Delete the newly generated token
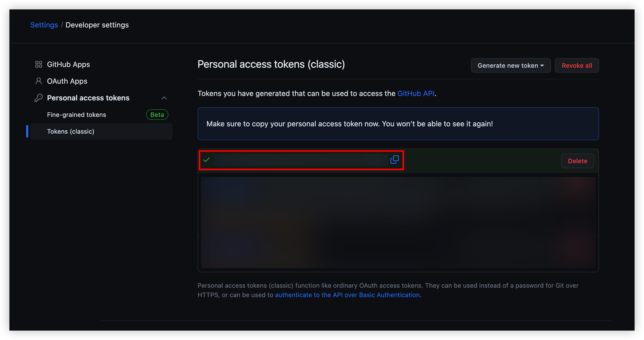The image size is (644, 340). click(577, 161)
